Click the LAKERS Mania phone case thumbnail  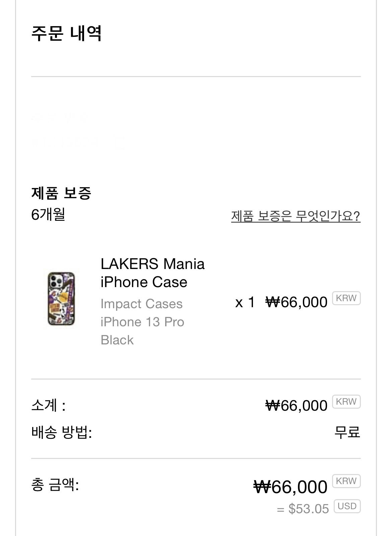61,299
